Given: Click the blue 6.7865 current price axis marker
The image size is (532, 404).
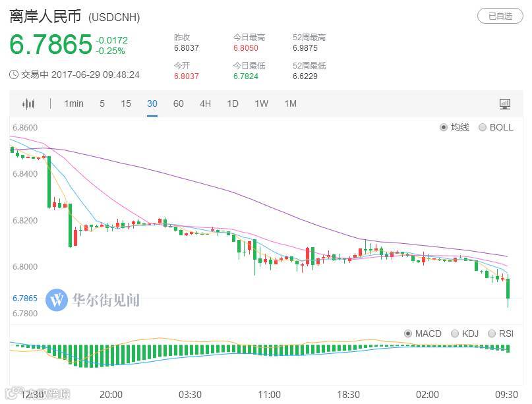Looking at the screenshot, I should [25, 299].
